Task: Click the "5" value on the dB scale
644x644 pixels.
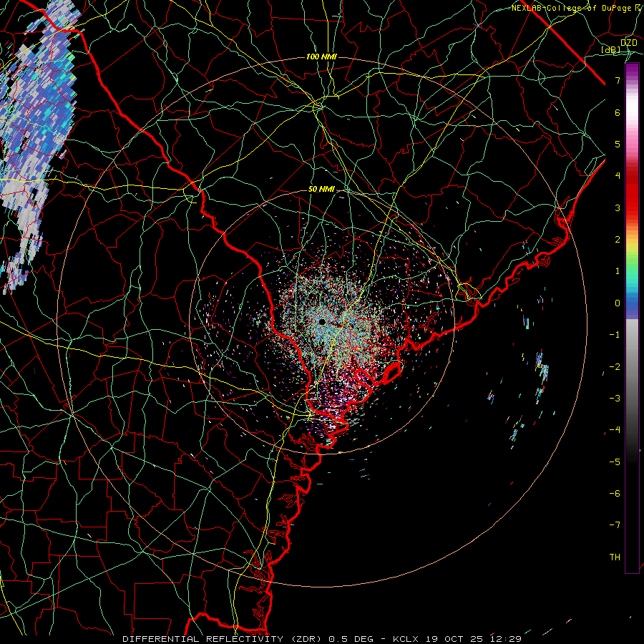Action: [x=618, y=144]
